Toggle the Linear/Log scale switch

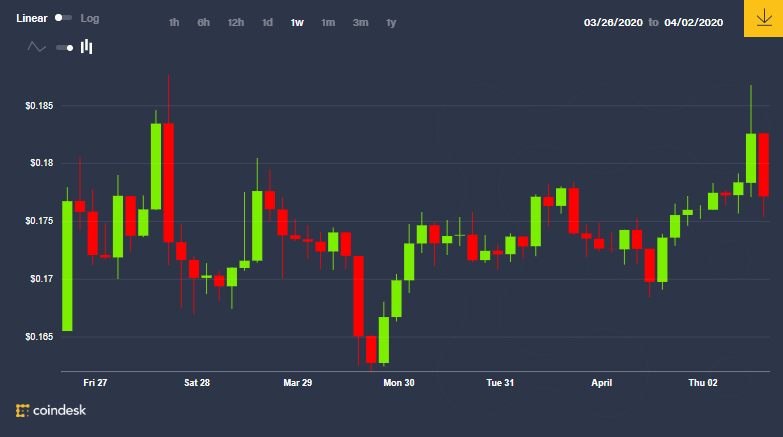[x=63, y=18]
